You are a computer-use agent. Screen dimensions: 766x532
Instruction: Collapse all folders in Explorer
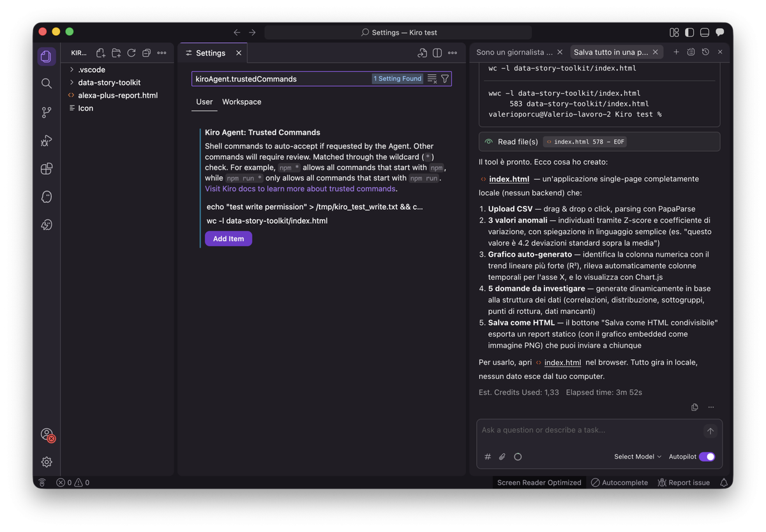147,53
